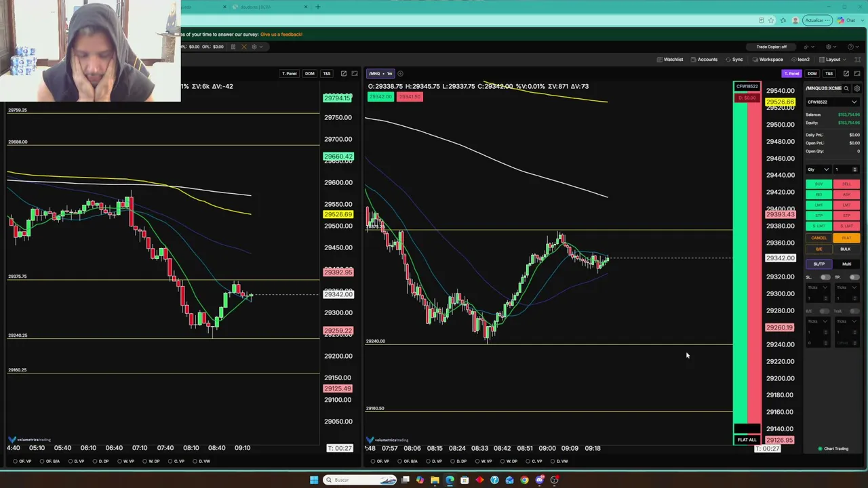Open the Layout dropdown
The width and height of the screenshot is (868, 488).
[833, 60]
